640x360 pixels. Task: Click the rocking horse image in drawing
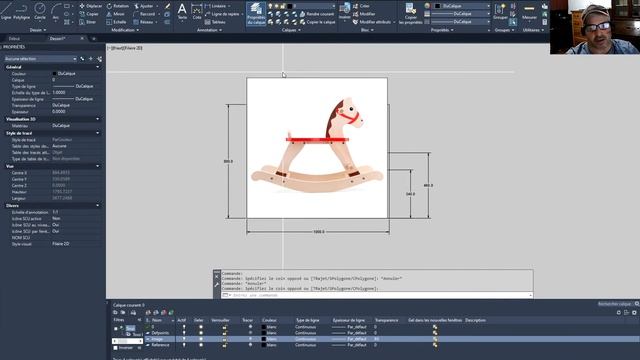317,148
